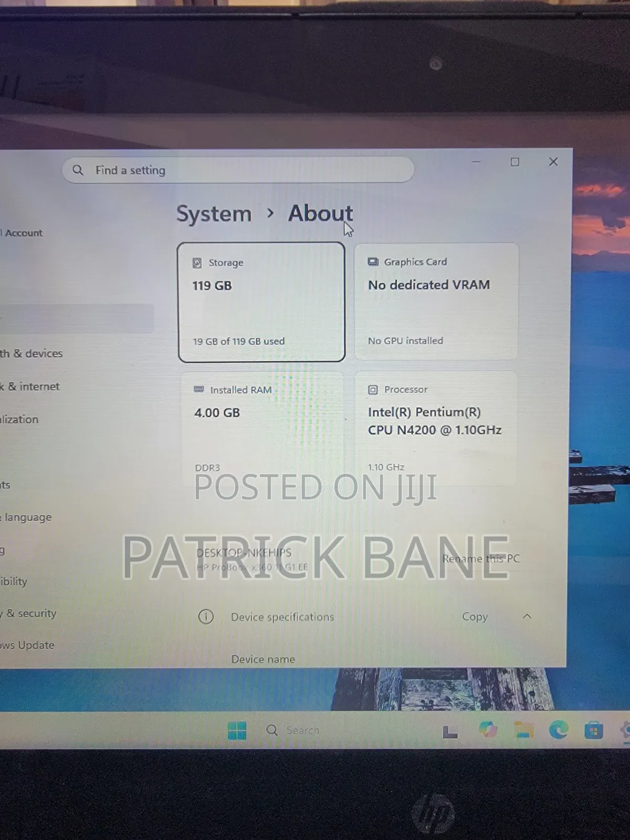Screen dimensions: 630x840
Task: Open the Time & language sidebar item
Action: 26,517
